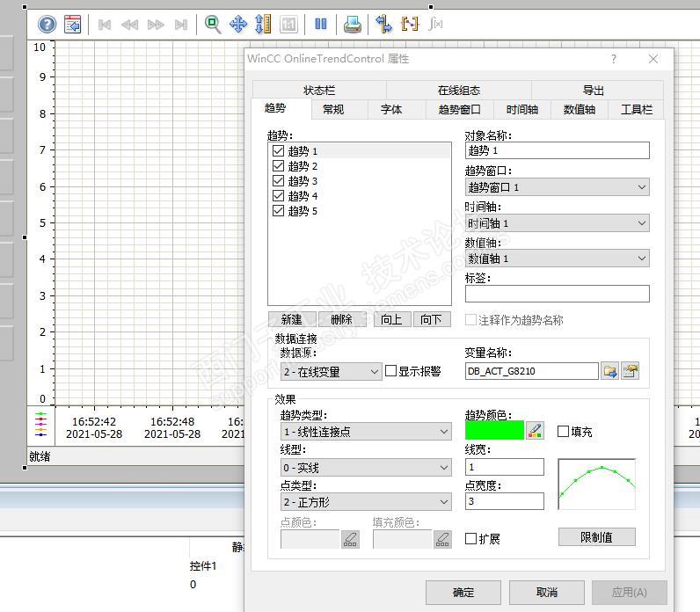Click the 删除 button

coord(342,319)
